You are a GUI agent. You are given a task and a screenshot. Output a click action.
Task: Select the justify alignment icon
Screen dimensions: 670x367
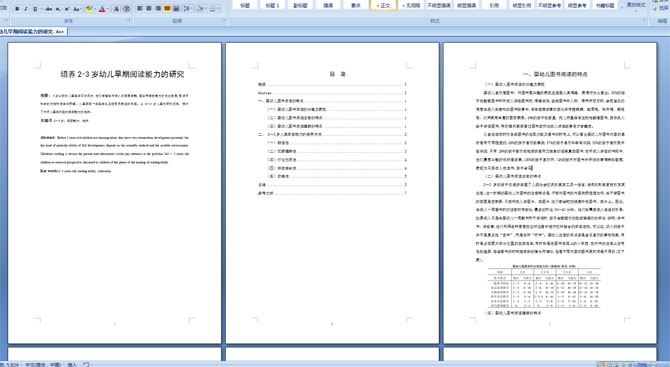pyautogui.click(x=167, y=9)
